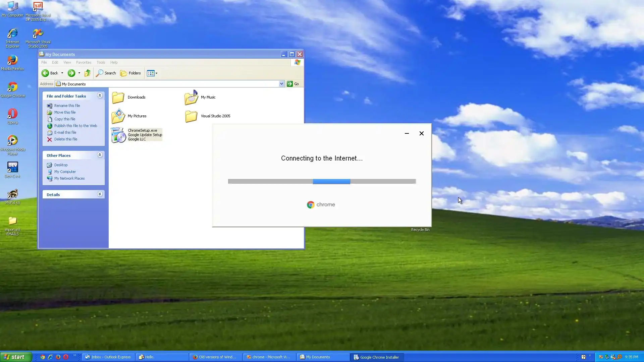Collapse File and Folder Tasks panel
This screenshot has height=362, width=644.
coord(100,96)
